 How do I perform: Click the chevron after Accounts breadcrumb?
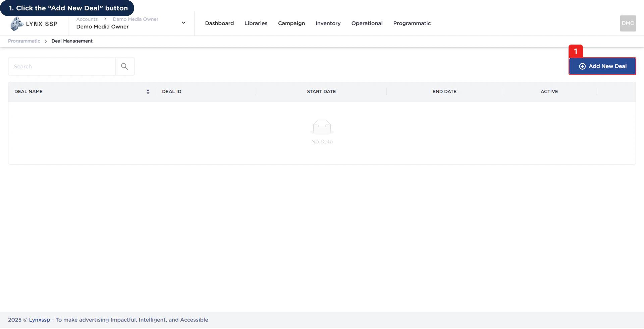coord(105,19)
